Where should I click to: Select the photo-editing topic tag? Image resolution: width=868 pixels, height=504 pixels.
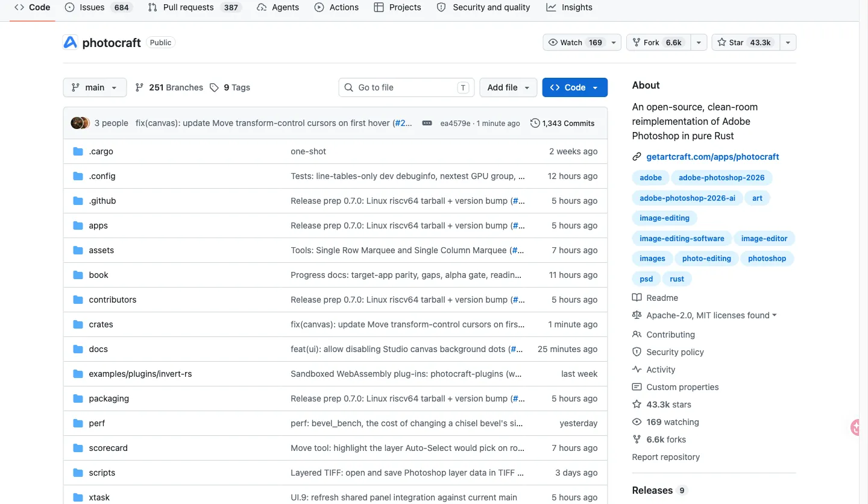point(706,259)
